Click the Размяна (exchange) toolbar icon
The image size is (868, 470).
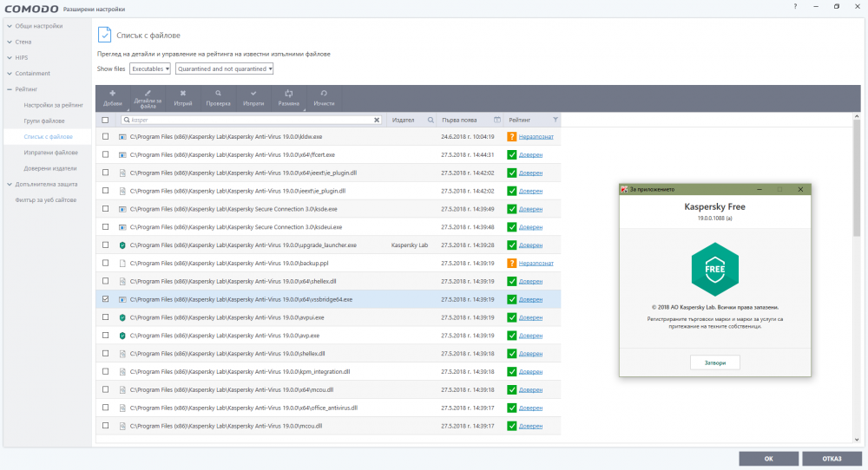[x=288, y=94]
